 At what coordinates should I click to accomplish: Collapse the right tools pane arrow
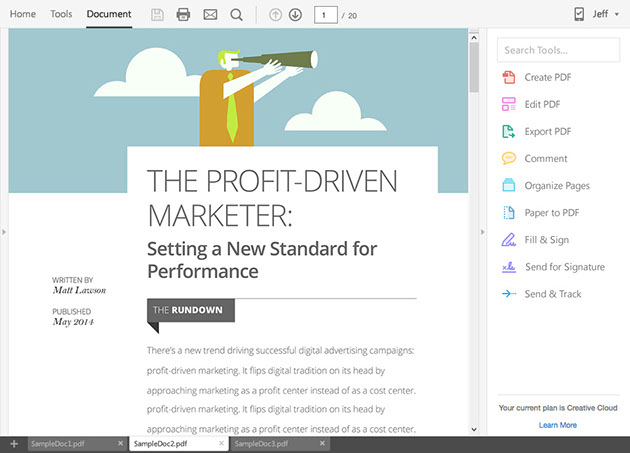point(483,233)
